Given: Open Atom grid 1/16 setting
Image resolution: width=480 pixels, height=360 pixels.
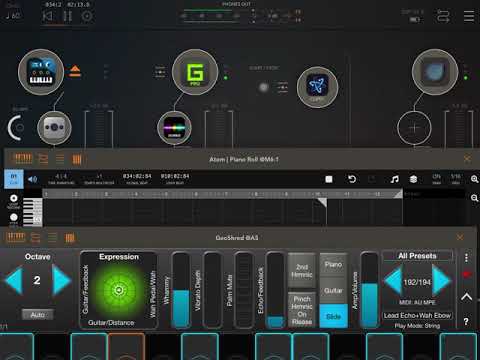Looking at the screenshot, I should [456, 178].
